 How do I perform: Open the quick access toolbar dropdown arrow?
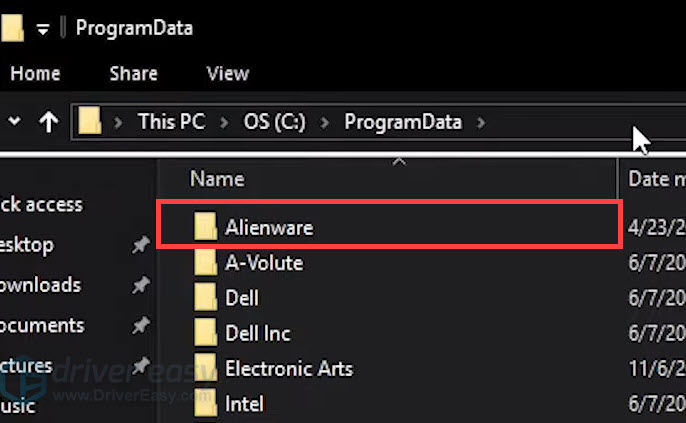coord(42,30)
